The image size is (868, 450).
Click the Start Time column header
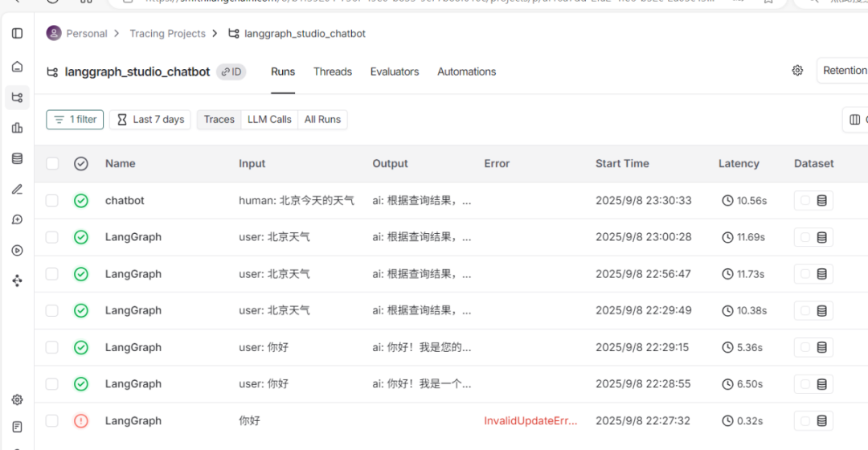tap(622, 163)
